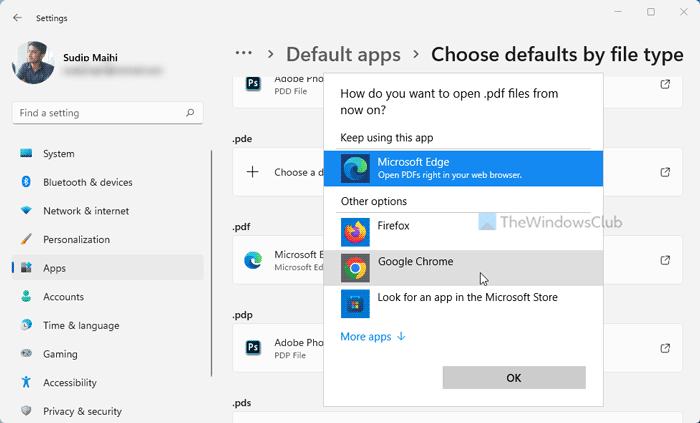Image resolution: width=700 pixels, height=423 pixels.
Task: Choose the Google Chrome icon
Action: [355, 267]
